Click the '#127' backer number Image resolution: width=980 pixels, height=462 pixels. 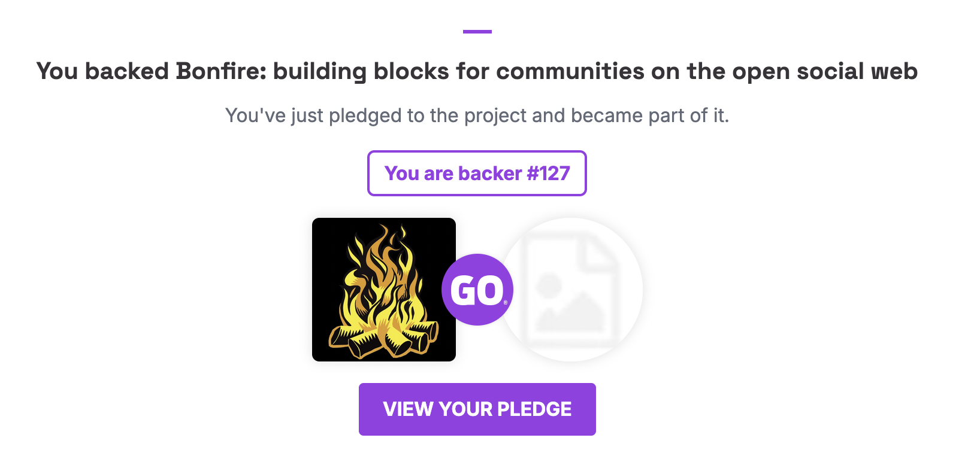pyautogui.click(x=548, y=173)
